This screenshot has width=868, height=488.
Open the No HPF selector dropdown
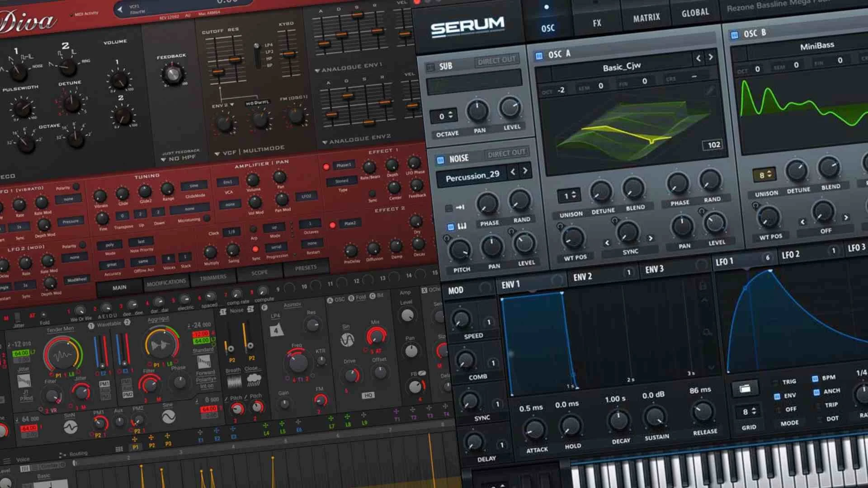pos(164,160)
